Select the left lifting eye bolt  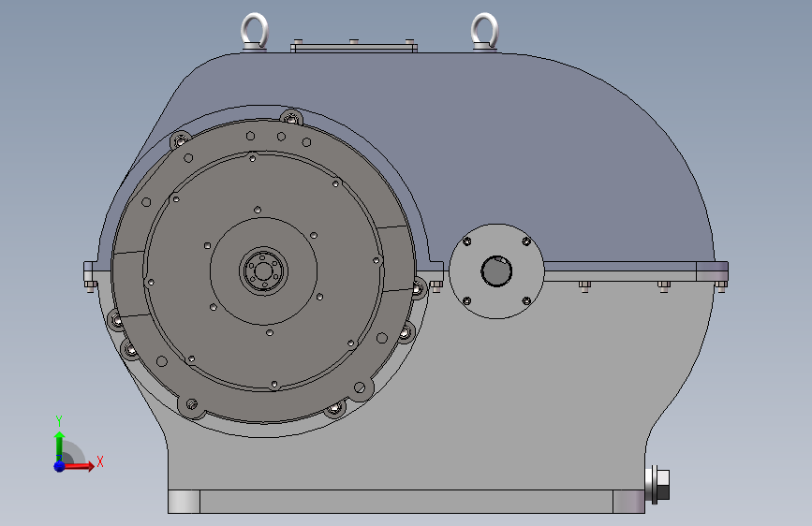tap(254, 32)
